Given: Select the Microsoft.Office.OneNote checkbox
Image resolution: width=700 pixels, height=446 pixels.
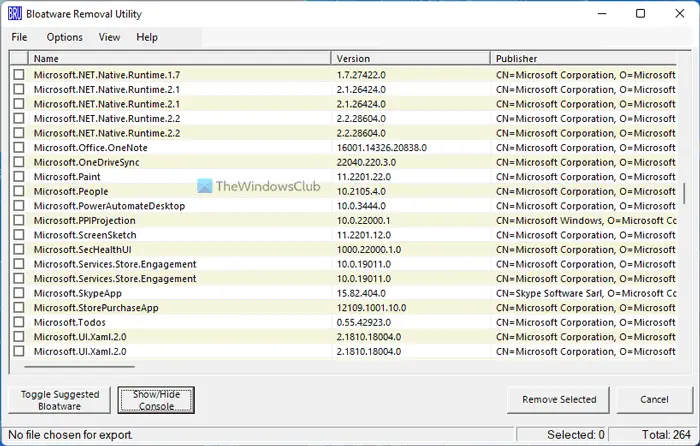Looking at the screenshot, I should (x=19, y=147).
